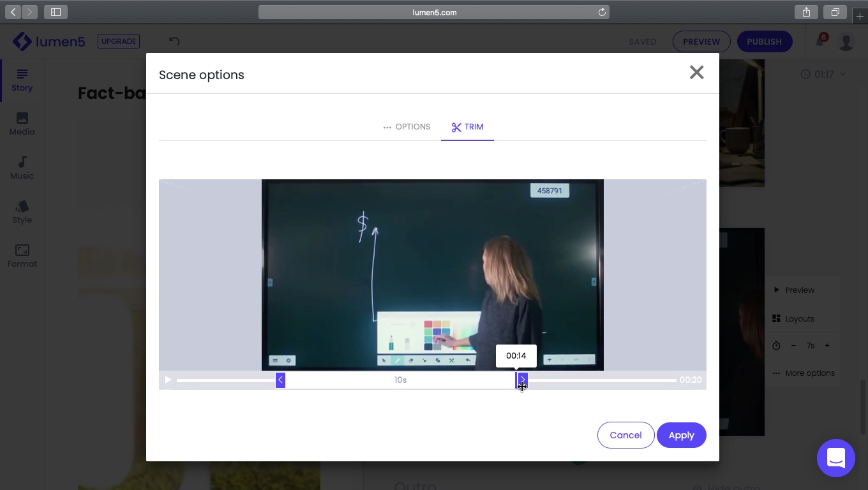Open the Media library panel
The image size is (868, 490).
[x=22, y=124]
